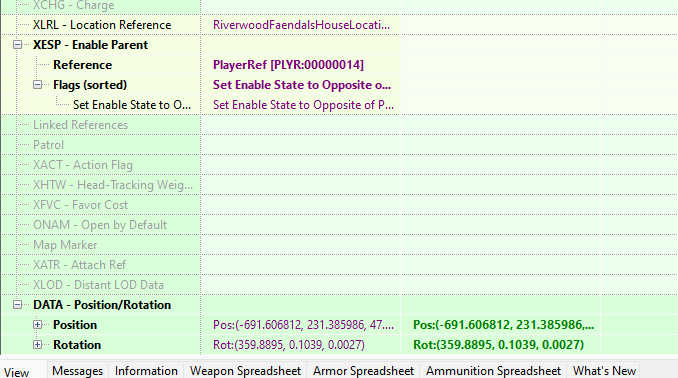Select the Rotation row label

pyautogui.click(x=77, y=345)
